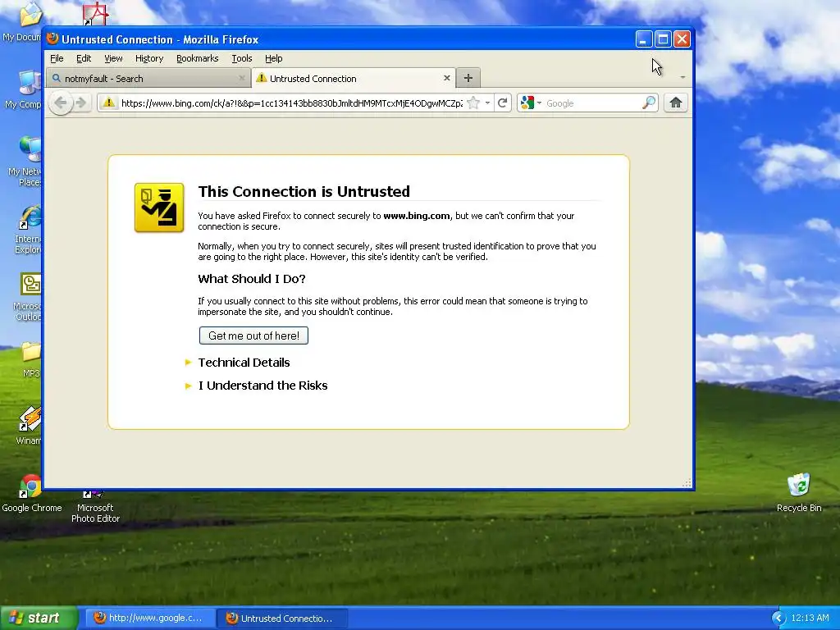Open the Help menu

click(273, 58)
